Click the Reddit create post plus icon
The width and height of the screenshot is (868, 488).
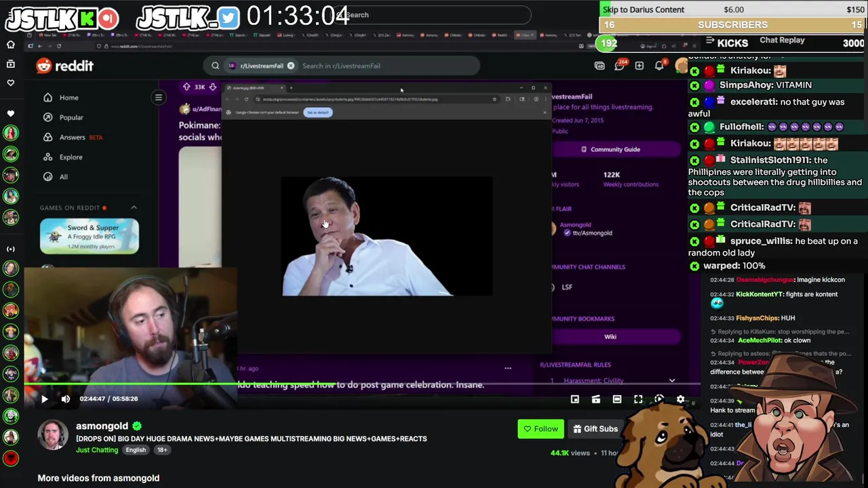click(639, 66)
